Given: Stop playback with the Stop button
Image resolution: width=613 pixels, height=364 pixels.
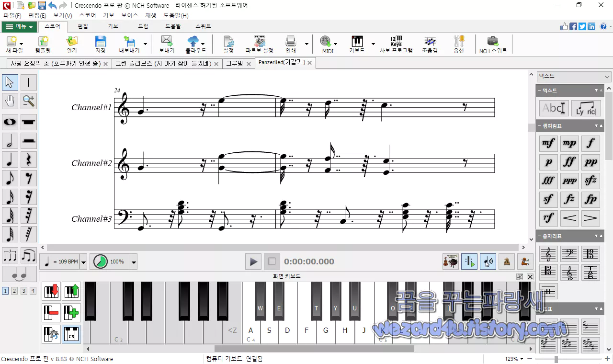Looking at the screenshot, I should [272, 262].
